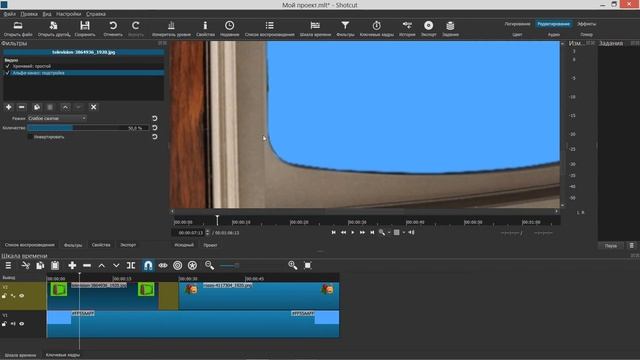
Task: Open History from the main toolbar
Action: pos(407,26)
